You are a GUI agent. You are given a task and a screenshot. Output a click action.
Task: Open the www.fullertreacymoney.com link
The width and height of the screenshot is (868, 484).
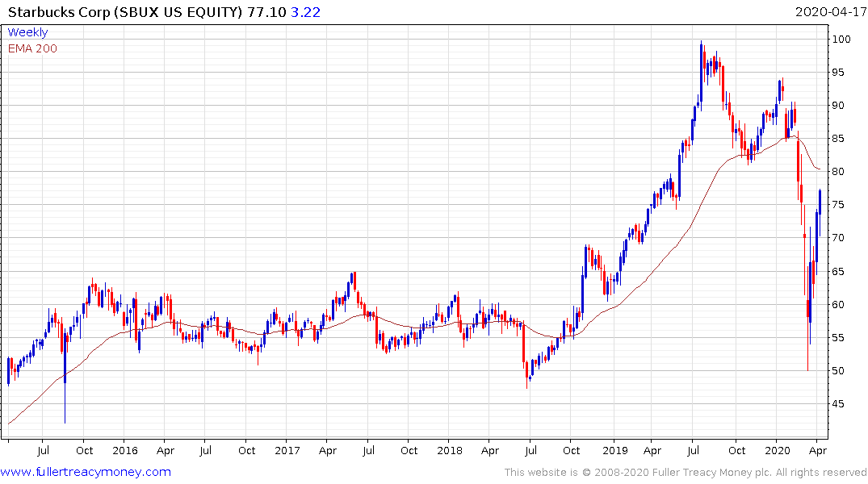tap(86, 472)
